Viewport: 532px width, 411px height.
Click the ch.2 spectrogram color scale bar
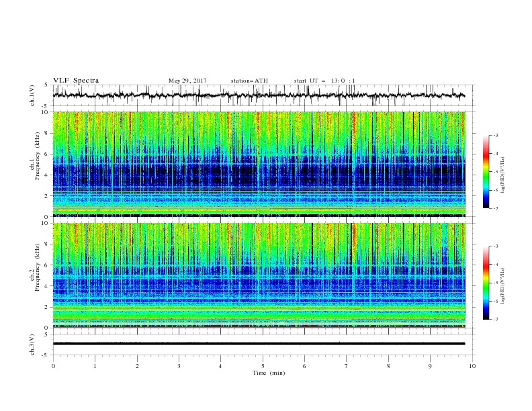(486, 283)
